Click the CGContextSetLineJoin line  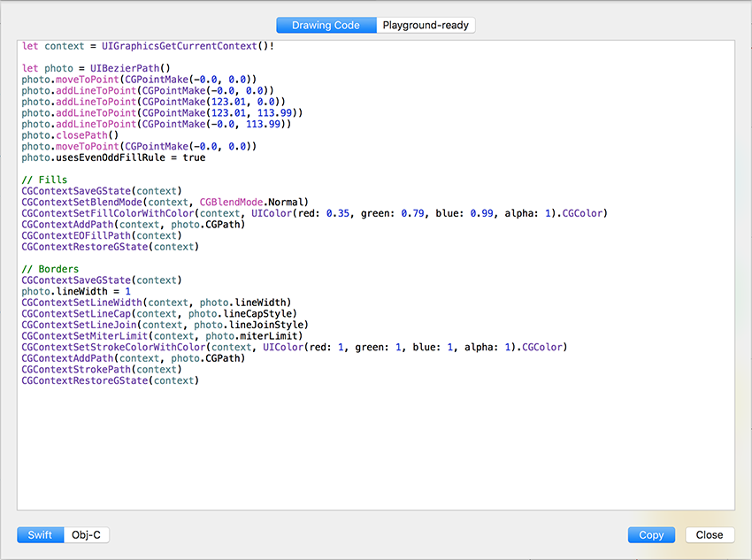[x=165, y=325]
